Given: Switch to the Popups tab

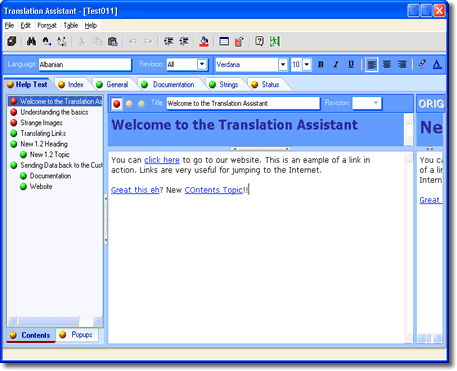Looking at the screenshot, I should pyautogui.click(x=77, y=335).
